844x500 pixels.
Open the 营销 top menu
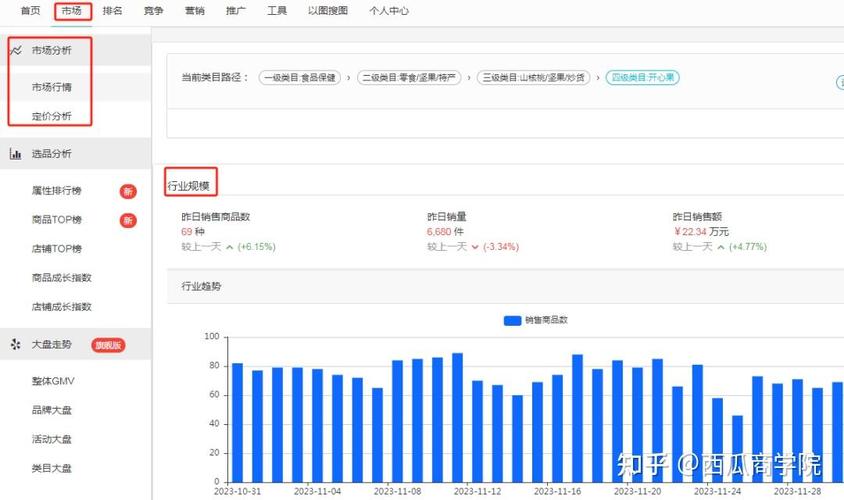[194, 11]
